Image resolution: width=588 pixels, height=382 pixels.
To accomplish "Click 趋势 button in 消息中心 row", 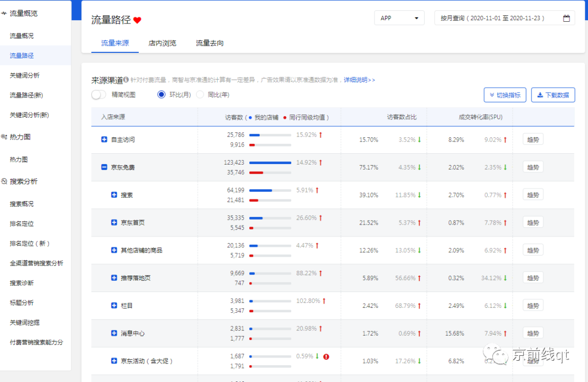I will tap(533, 333).
